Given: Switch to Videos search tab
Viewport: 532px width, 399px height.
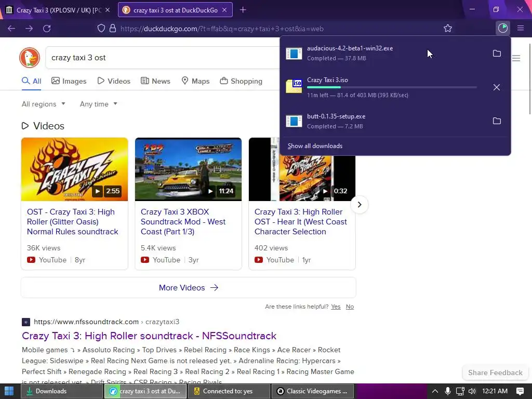Looking at the screenshot, I should pyautogui.click(x=114, y=81).
